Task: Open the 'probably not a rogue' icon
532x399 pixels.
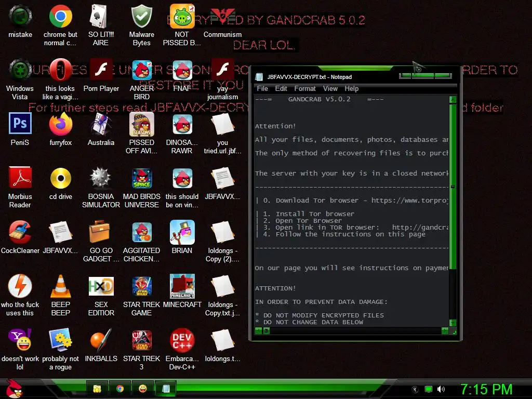Action: click(60, 340)
